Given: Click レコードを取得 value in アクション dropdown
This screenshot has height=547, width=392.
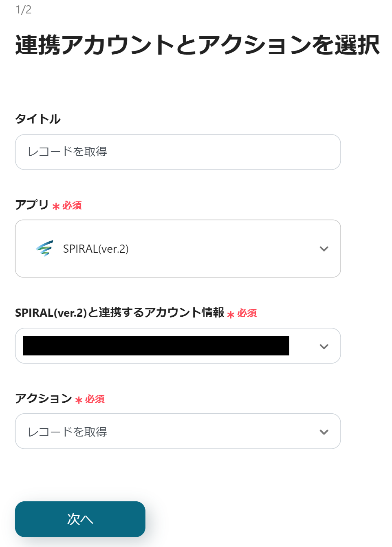Looking at the screenshot, I should [67, 432].
